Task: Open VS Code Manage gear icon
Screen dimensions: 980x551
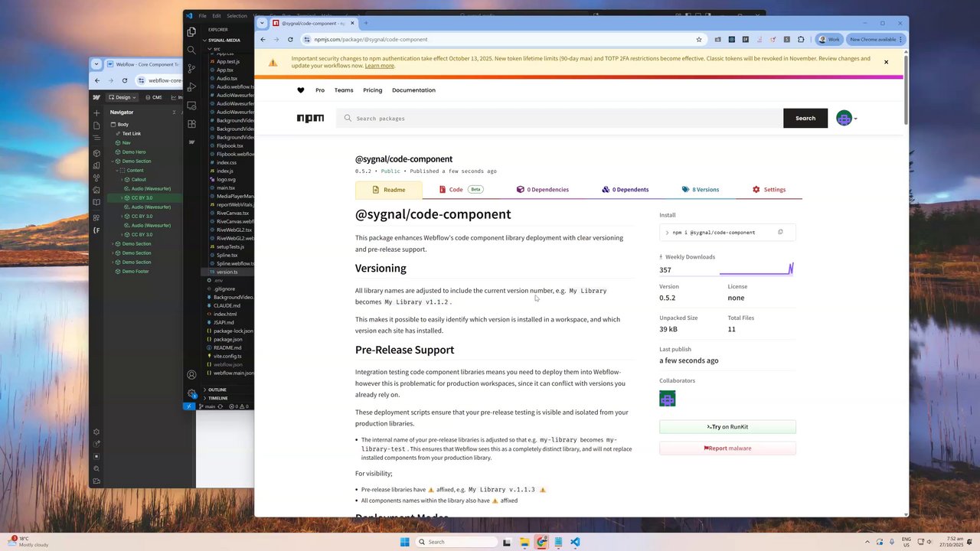Action: (191, 393)
